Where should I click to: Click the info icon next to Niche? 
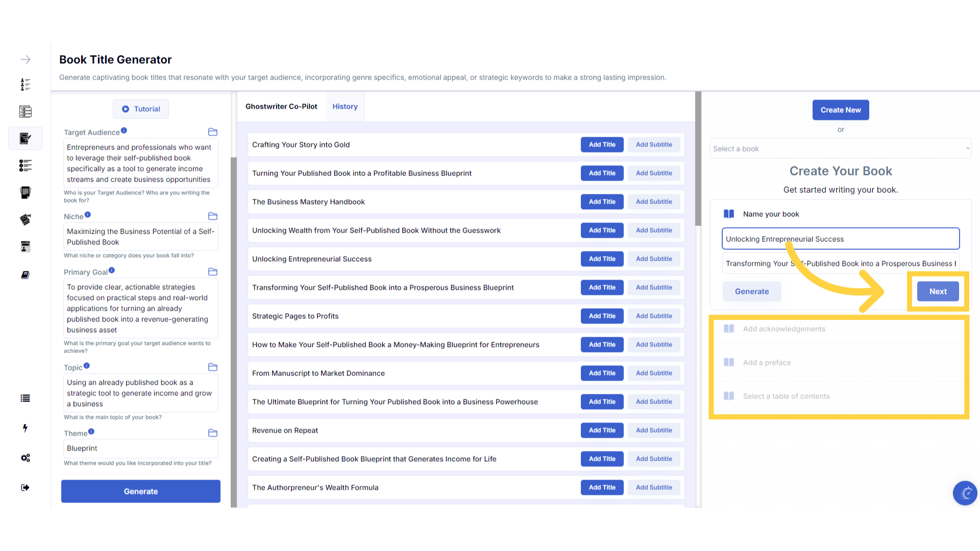click(x=88, y=215)
